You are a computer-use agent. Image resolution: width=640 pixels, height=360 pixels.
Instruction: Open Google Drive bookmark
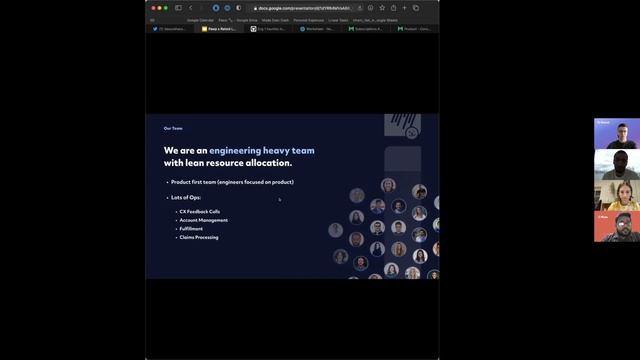[247, 20]
